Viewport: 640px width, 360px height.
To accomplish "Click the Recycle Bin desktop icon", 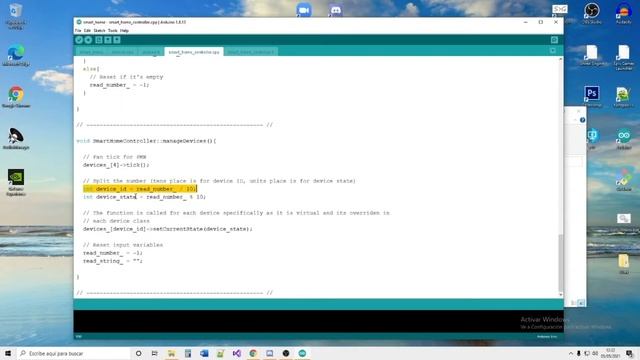I will pyautogui.click(x=16, y=16).
